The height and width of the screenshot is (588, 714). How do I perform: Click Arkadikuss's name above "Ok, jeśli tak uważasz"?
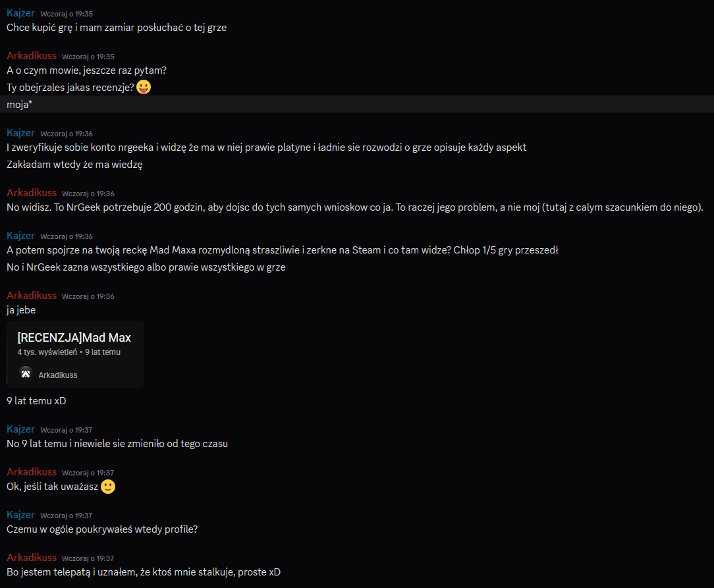(x=32, y=472)
